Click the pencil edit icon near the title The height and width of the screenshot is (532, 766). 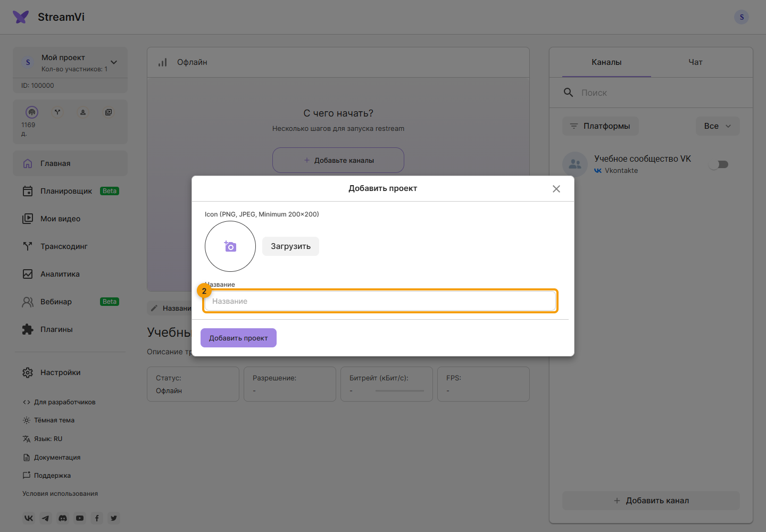click(x=154, y=309)
